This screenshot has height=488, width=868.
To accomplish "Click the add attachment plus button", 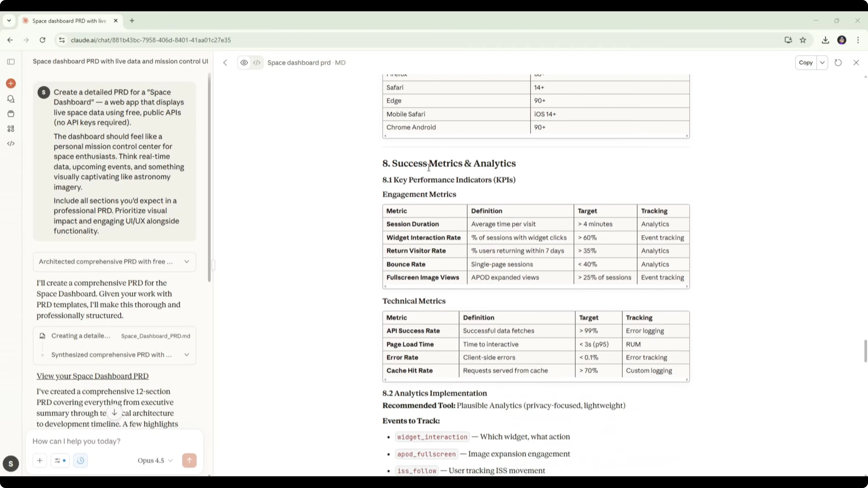I will tap(40, 460).
